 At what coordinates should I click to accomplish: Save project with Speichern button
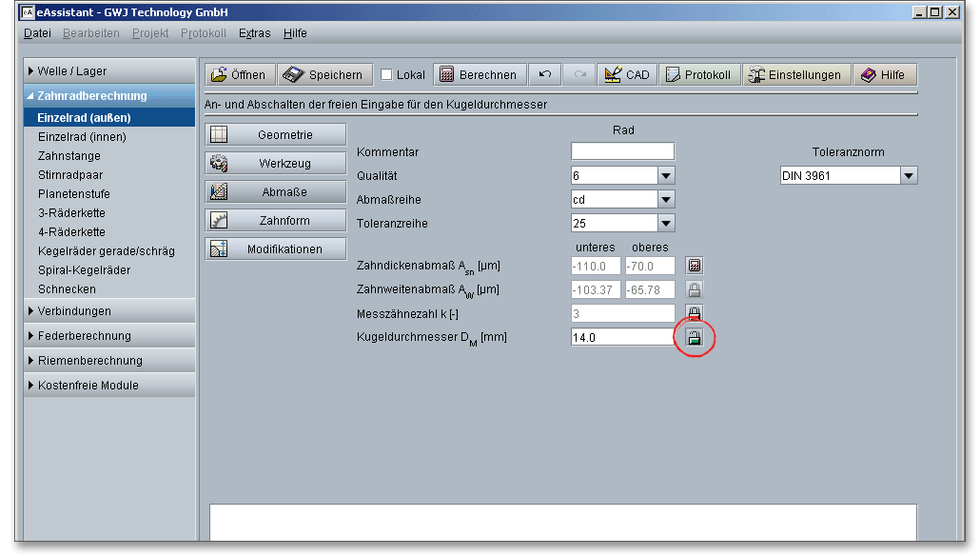(x=324, y=75)
